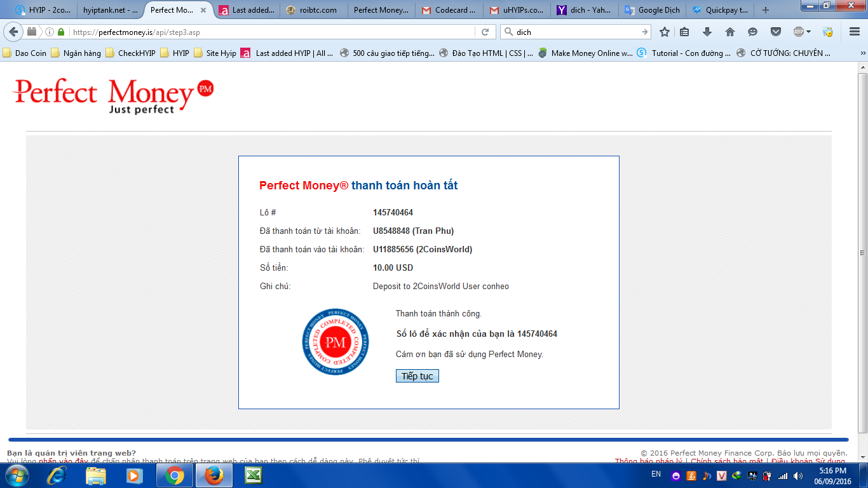Open Excel from the taskbar
Viewport: 868px width, 488px height.
tap(253, 475)
